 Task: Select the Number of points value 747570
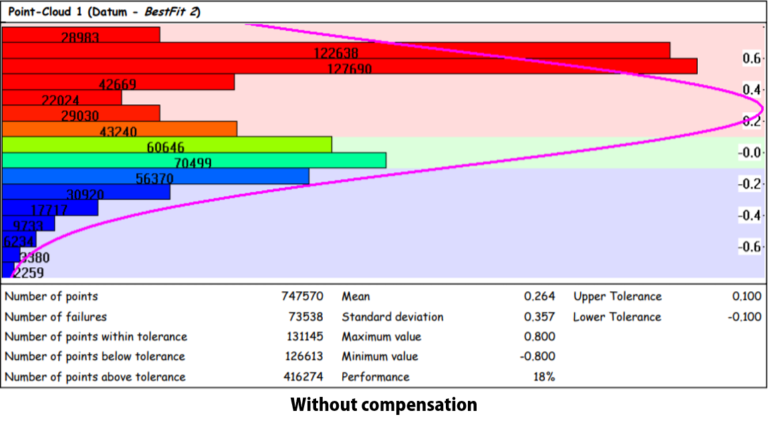pyautogui.click(x=303, y=297)
